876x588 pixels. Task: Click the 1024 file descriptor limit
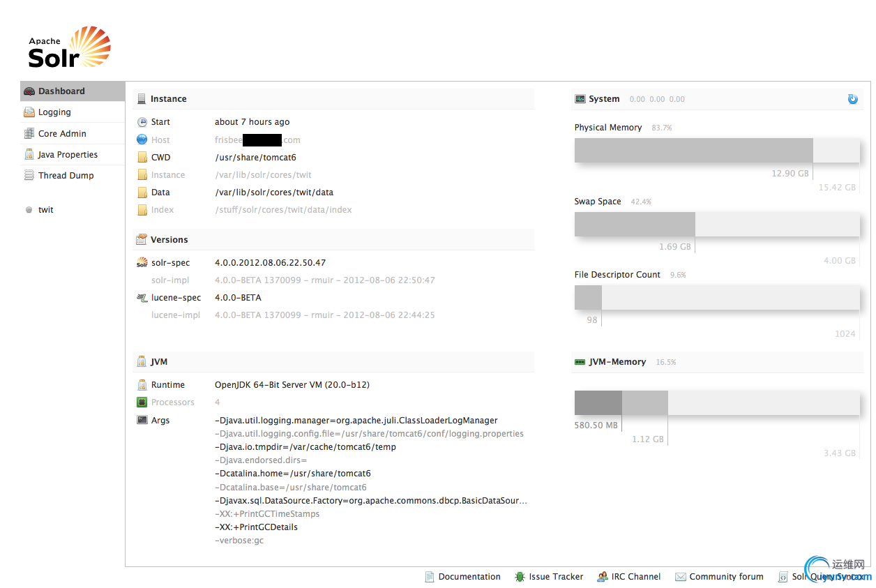coord(845,334)
